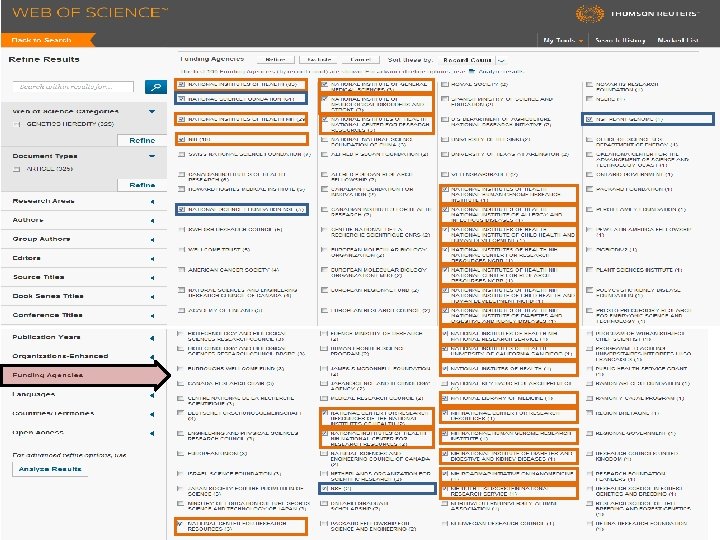The image size is (720, 540).
Task: Uncheck the National Library of Medicine checkbox
Action: [444, 399]
